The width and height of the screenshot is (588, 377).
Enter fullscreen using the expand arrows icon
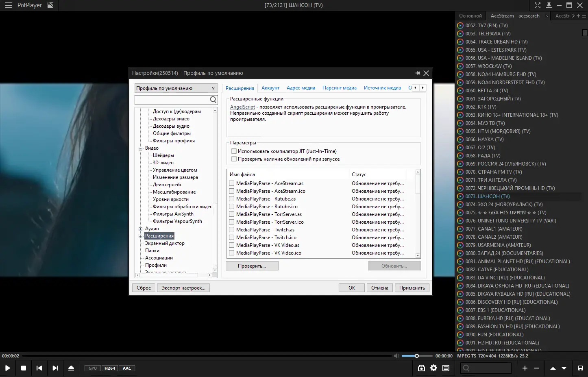pyautogui.click(x=538, y=5)
